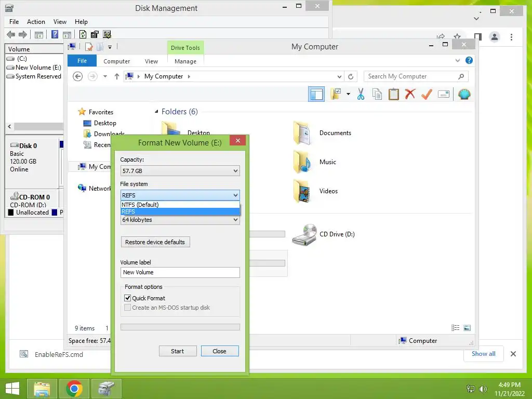Expand address bar history dropdown
The image size is (532, 399).
[339, 77]
